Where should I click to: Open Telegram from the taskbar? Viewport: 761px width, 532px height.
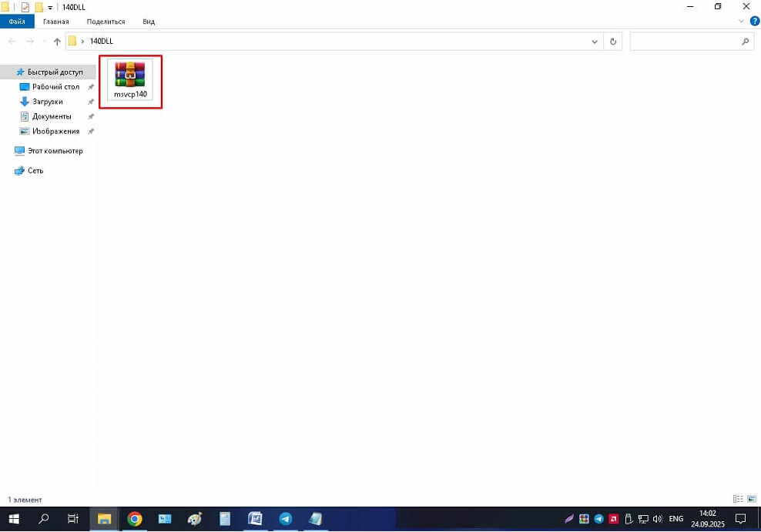(285, 519)
